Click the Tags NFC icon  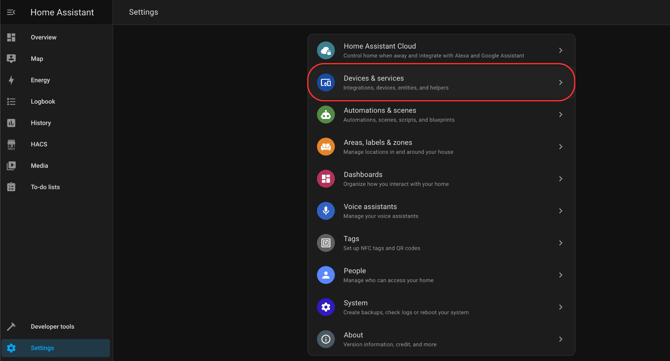[326, 243]
